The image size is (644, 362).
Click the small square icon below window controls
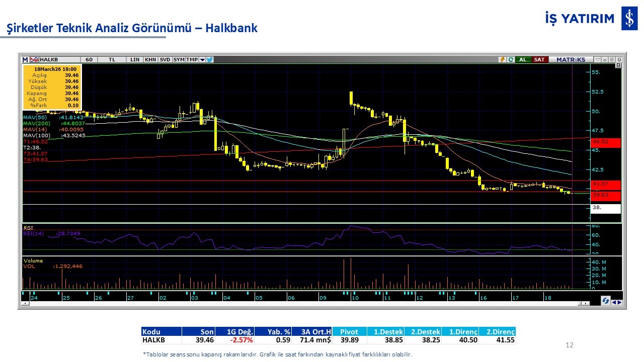tap(618, 66)
